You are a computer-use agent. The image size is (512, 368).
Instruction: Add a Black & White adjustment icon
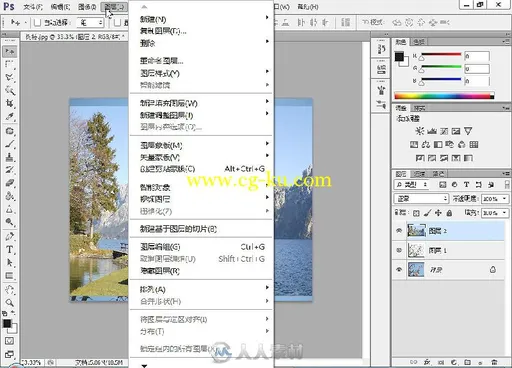pos(438,144)
